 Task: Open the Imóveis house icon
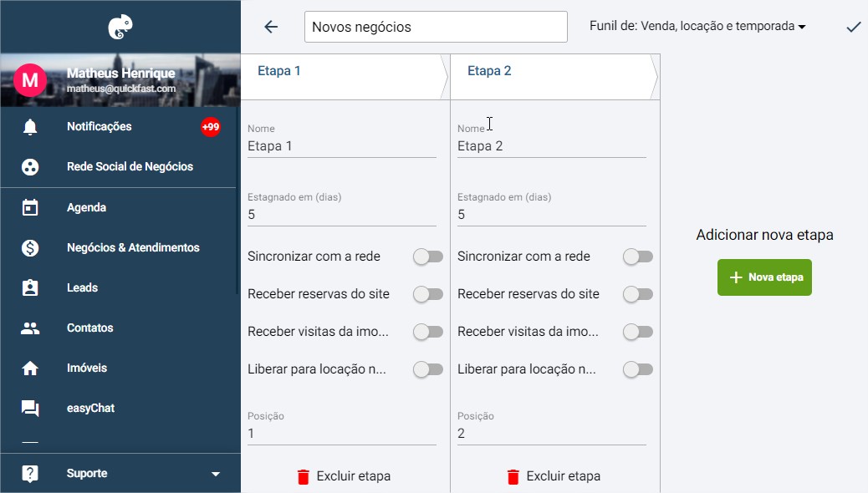click(x=30, y=368)
